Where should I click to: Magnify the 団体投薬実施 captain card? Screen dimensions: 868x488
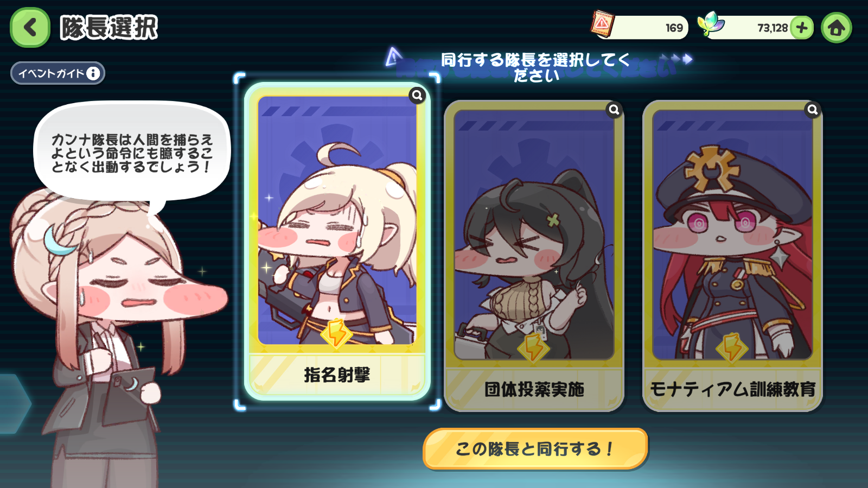click(614, 110)
